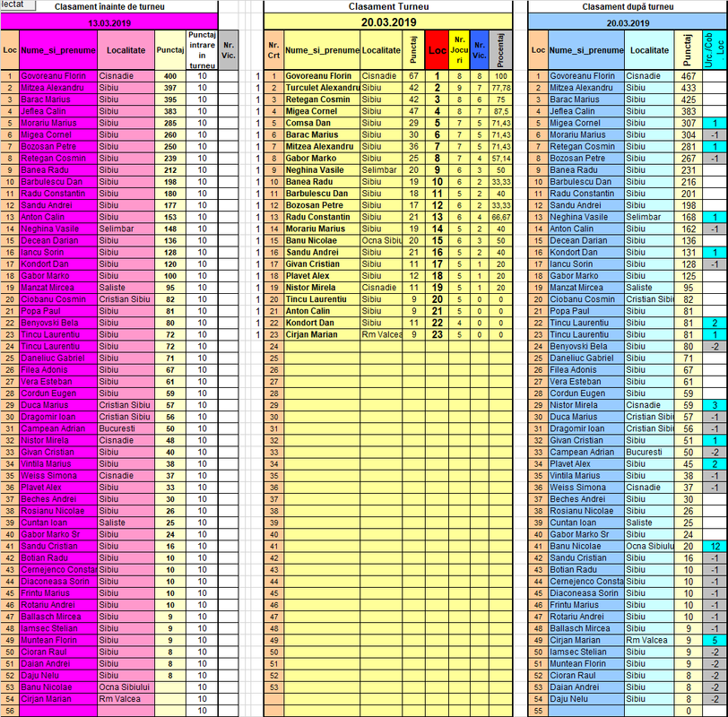
Task: Select Migea Cornel's 307 points cell
Action: point(688,123)
